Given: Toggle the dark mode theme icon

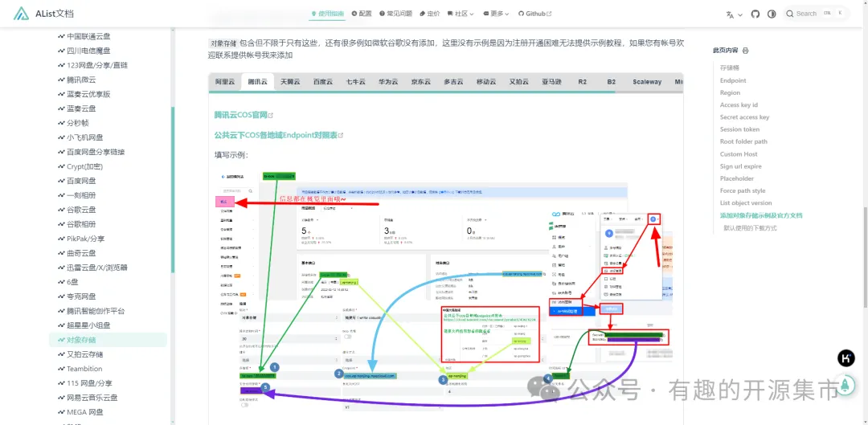Looking at the screenshot, I should (x=772, y=14).
